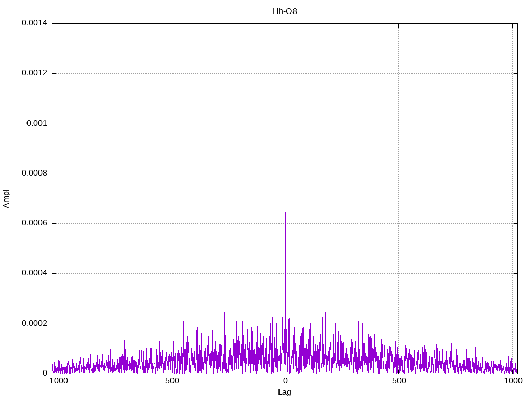Click the 1000 x-axis tick label
The image size is (532, 399).
(x=512, y=381)
